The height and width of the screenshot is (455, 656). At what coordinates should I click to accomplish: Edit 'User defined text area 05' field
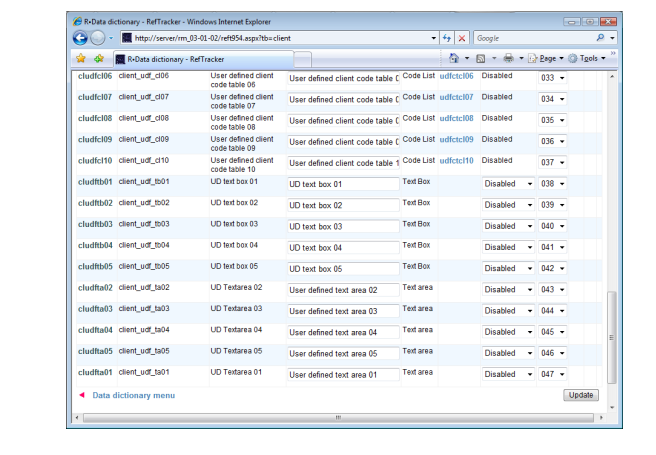pos(343,353)
